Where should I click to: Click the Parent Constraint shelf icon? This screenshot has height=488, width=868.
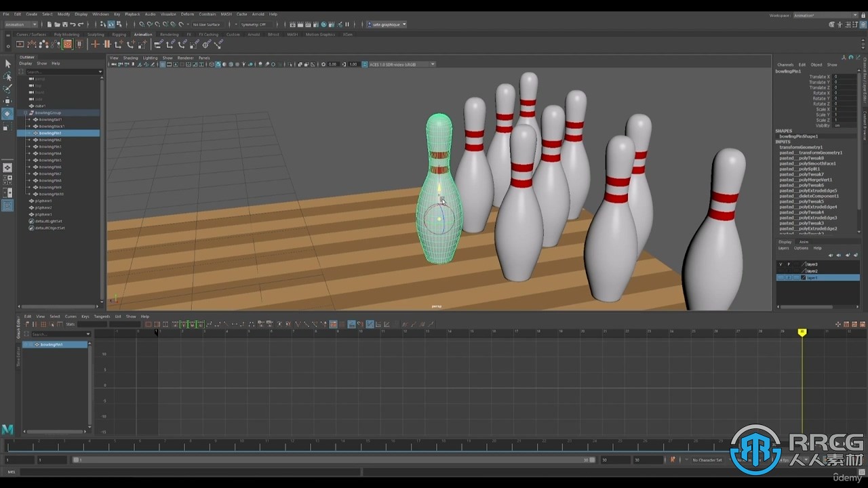click(x=158, y=44)
